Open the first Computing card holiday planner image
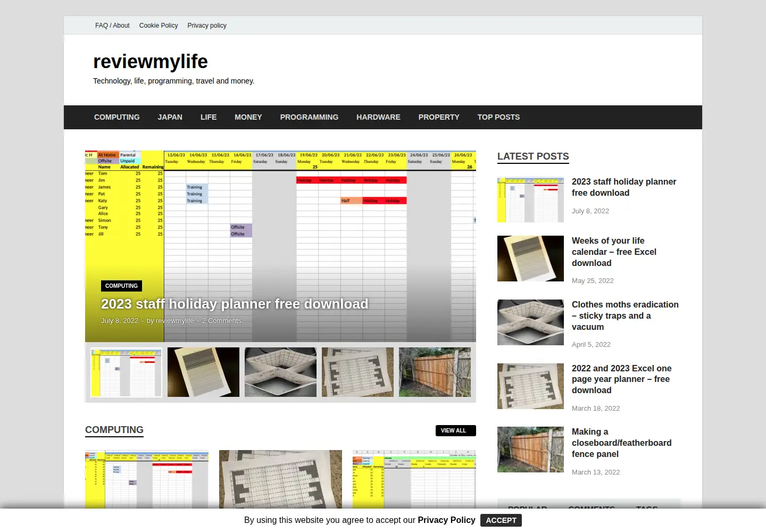Image resolution: width=766 pixels, height=532 pixels. coord(147,480)
